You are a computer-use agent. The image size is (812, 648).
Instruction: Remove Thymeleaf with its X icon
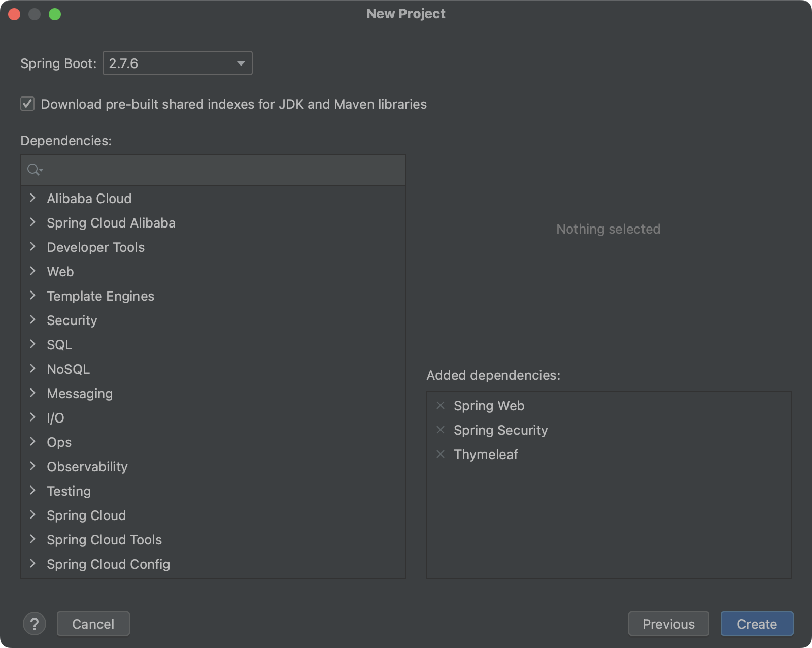click(441, 454)
